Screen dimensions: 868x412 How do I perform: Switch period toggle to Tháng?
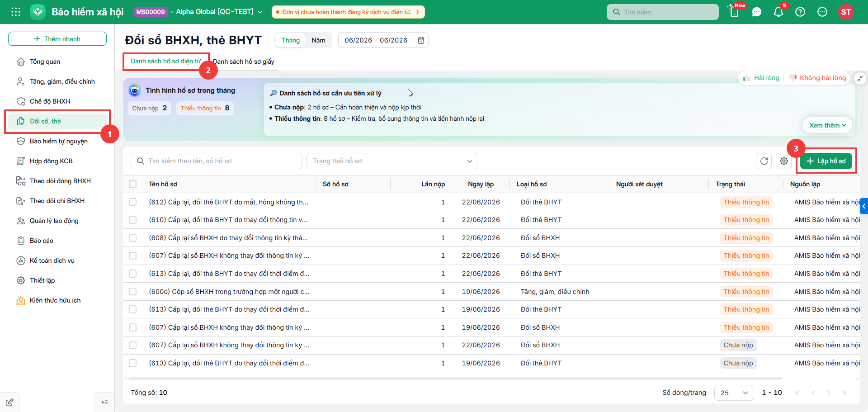tap(291, 40)
